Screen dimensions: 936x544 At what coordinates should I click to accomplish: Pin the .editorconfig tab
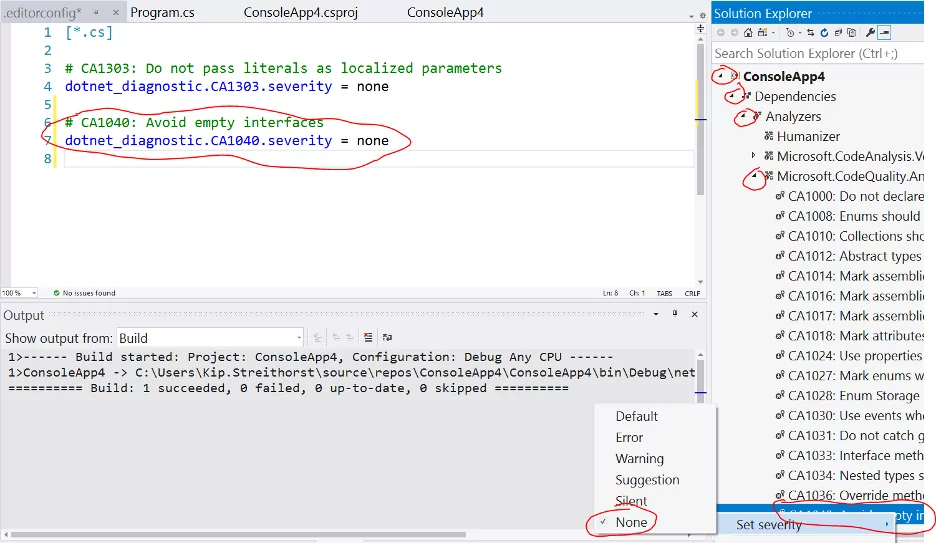click(x=96, y=13)
